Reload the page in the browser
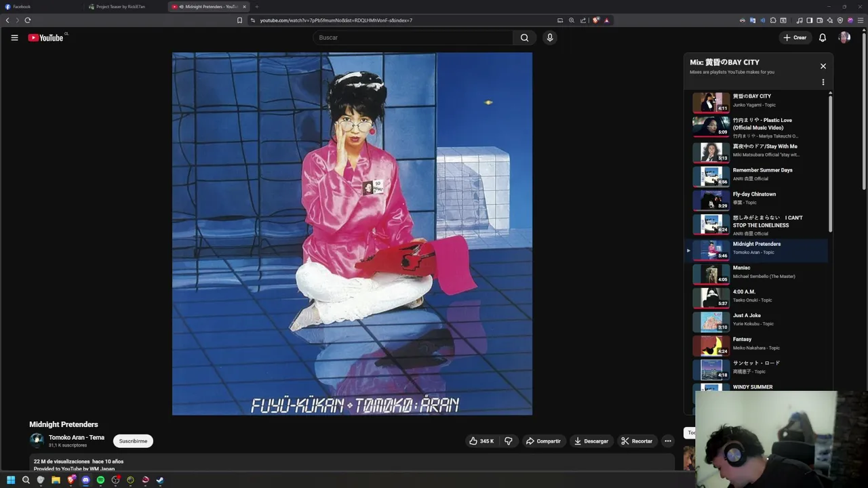The image size is (868, 488). tap(28, 20)
